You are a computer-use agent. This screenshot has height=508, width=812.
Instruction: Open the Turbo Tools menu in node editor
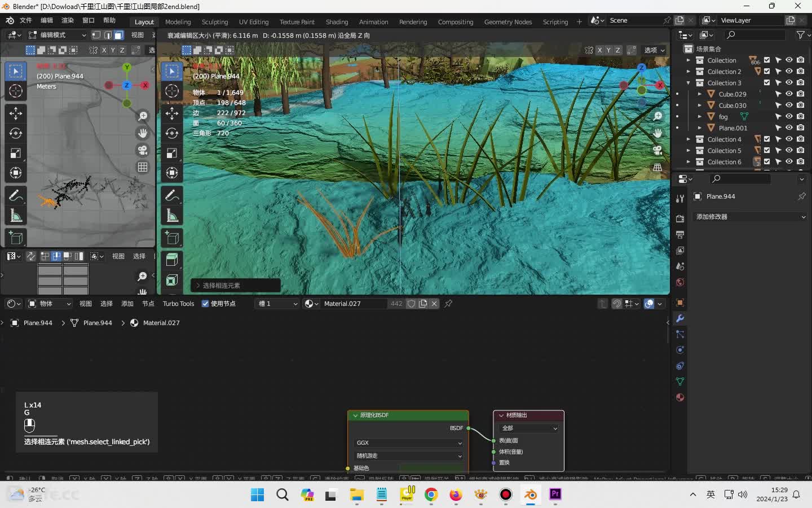click(x=178, y=304)
